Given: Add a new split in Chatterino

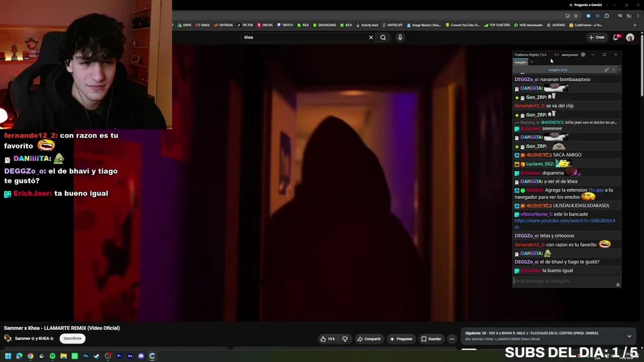Looking at the screenshot, I should coord(619,70).
